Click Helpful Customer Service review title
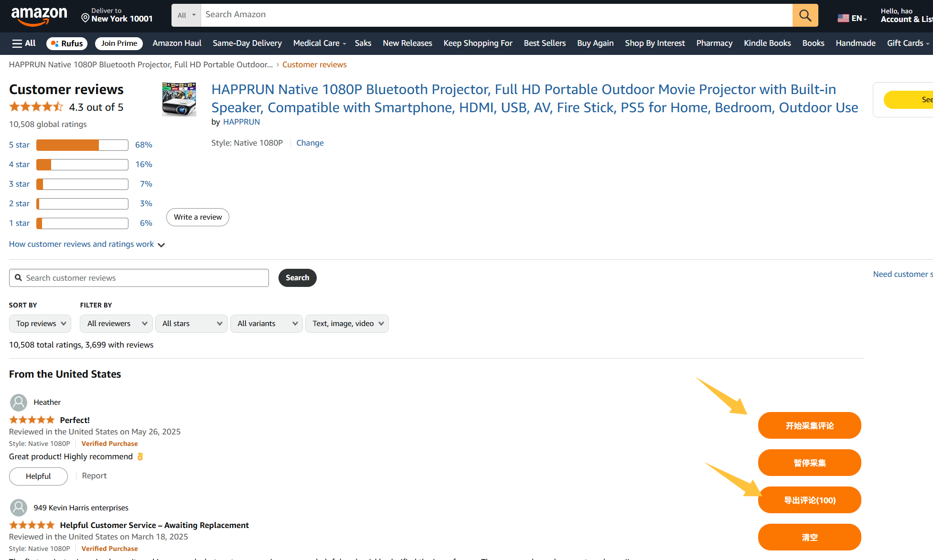933x560 pixels. (x=154, y=525)
